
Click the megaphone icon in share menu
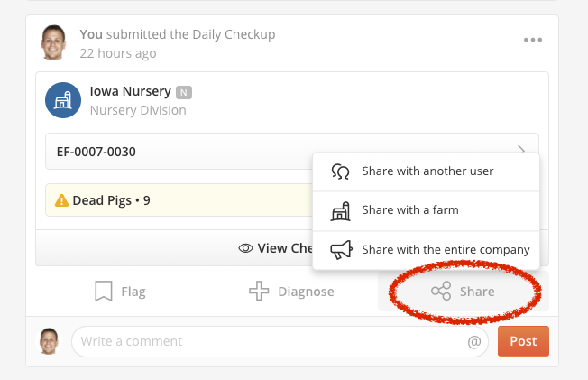click(341, 250)
